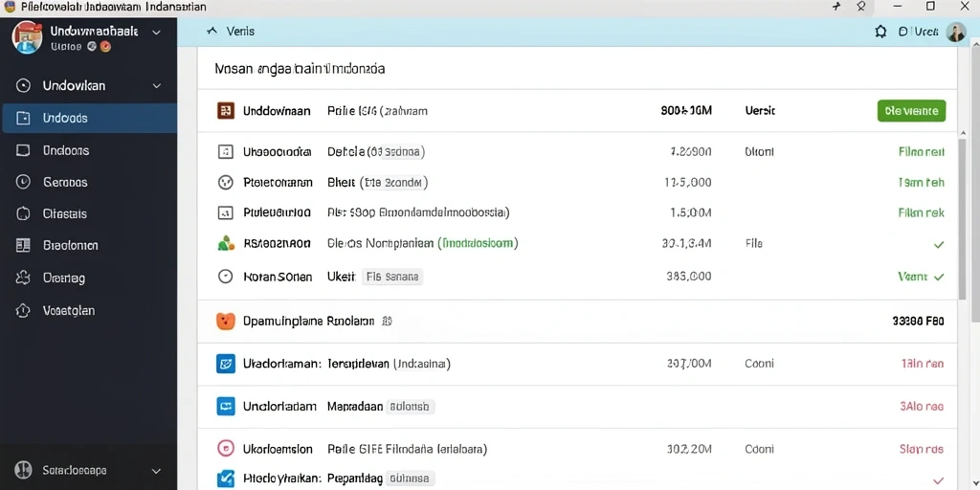
Task: Click the Voestgien icon in sidebar
Action: coord(23,311)
